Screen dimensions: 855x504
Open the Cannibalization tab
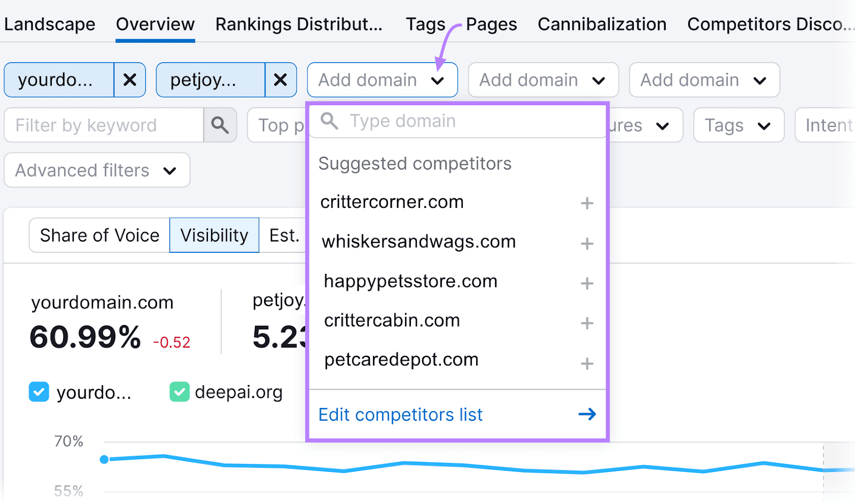(602, 24)
